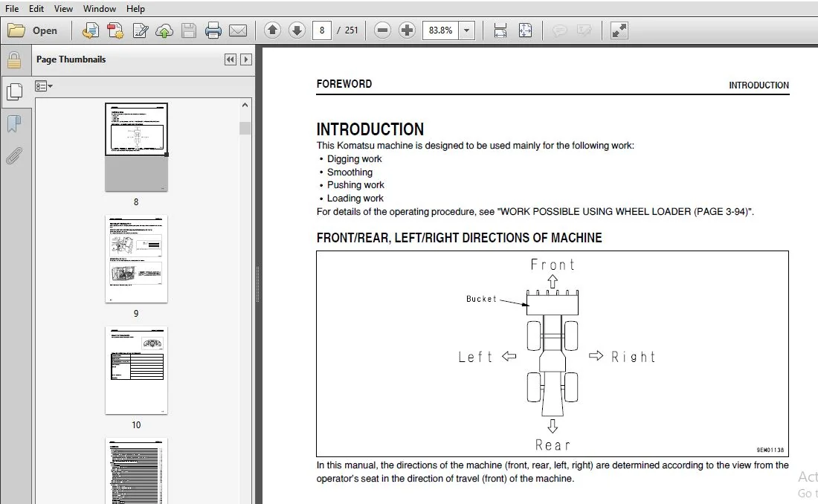
Task: Click the 'Page Thumbnails' panel title
Action: pos(71,59)
